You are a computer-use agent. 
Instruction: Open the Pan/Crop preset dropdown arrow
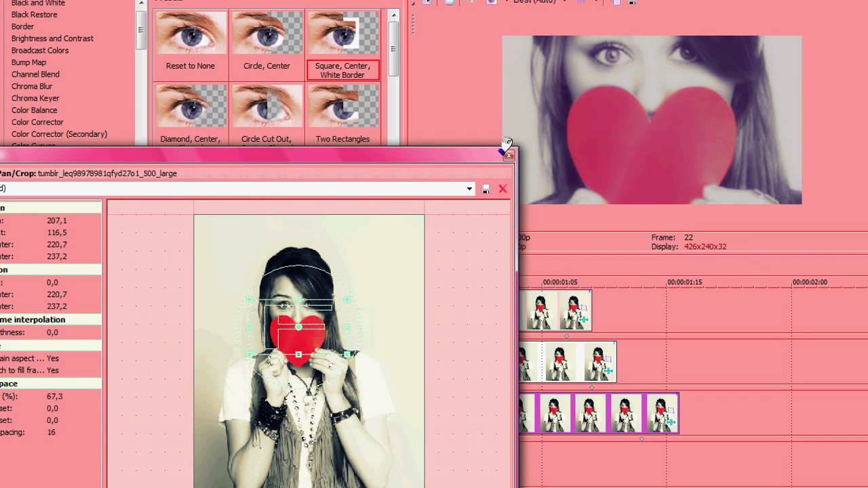[x=469, y=189]
